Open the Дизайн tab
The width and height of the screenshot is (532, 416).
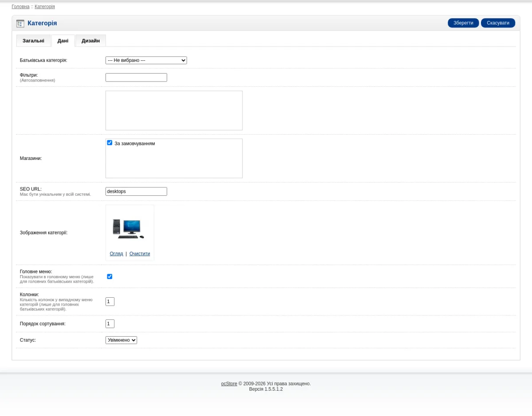(90, 41)
